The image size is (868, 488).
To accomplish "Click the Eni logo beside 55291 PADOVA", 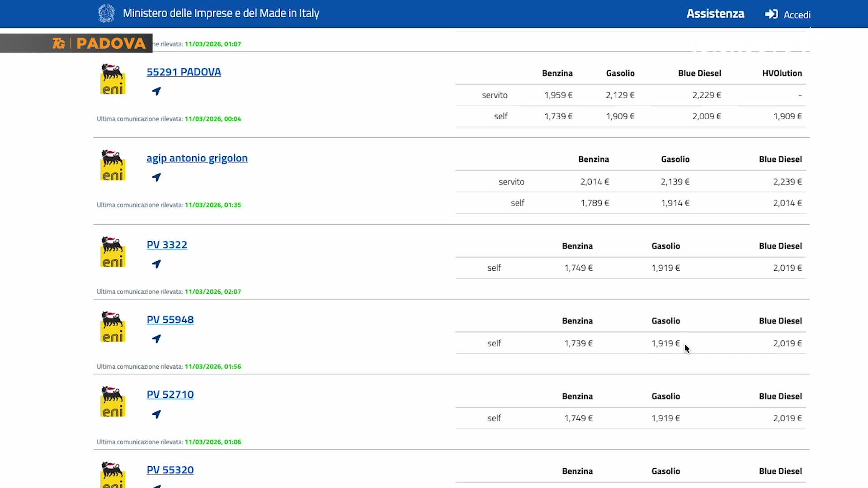I will point(113,80).
